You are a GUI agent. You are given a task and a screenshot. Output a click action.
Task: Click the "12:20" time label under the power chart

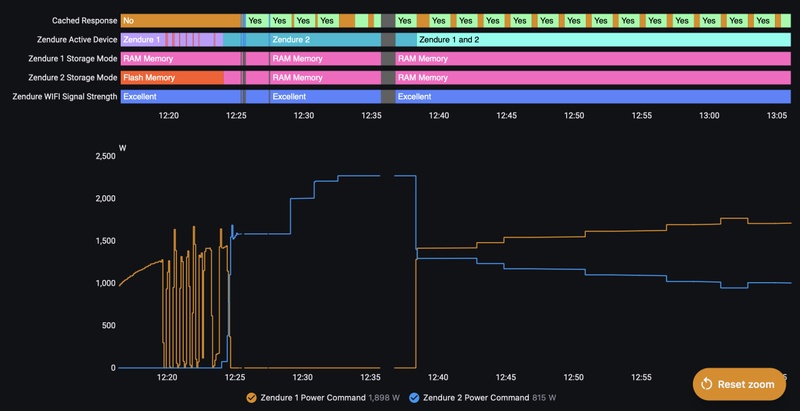click(x=167, y=378)
